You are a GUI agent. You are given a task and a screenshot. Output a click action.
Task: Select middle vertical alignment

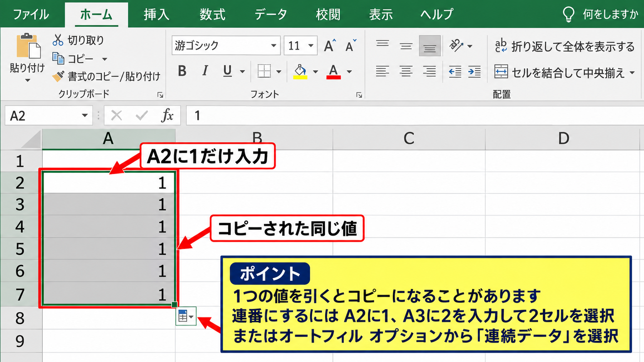click(x=406, y=46)
